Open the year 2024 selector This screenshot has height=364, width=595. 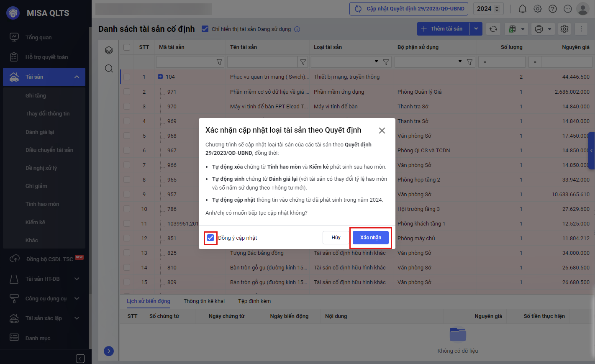488,9
